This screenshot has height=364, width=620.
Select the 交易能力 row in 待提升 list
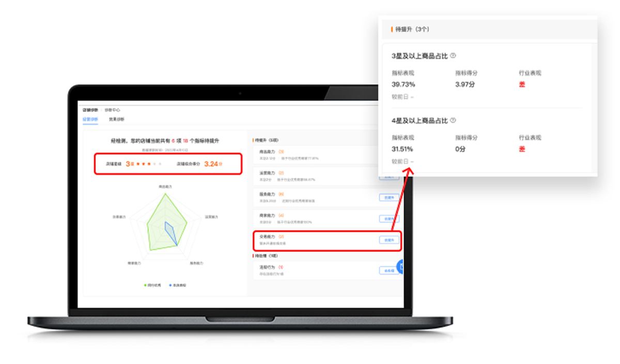click(327, 240)
